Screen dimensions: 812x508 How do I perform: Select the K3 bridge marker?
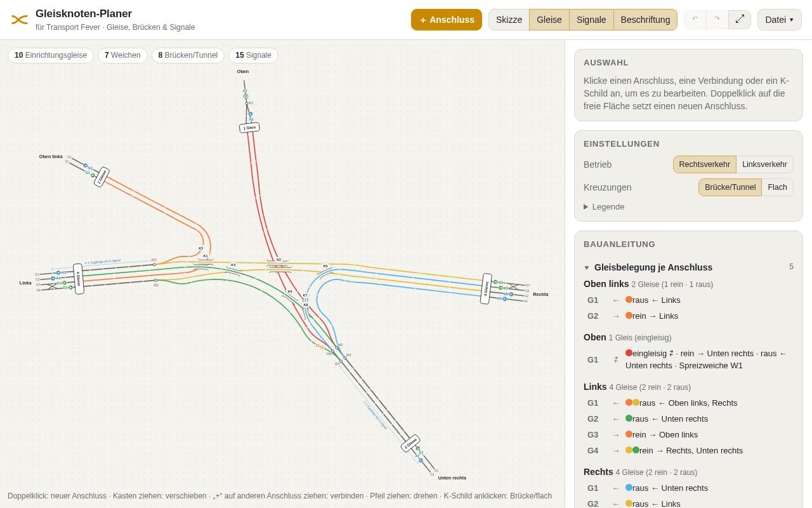[201, 248]
